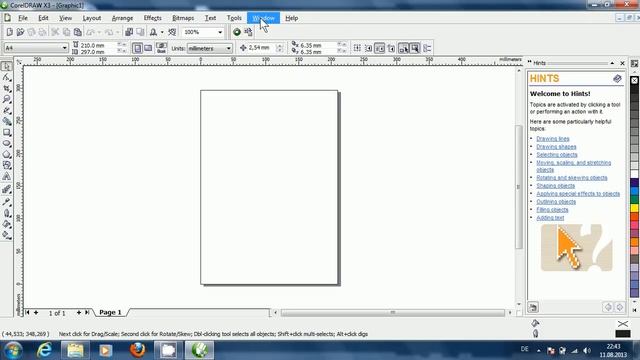
Task: Pick the white color swatch in palette
Action: tap(634, 173)
